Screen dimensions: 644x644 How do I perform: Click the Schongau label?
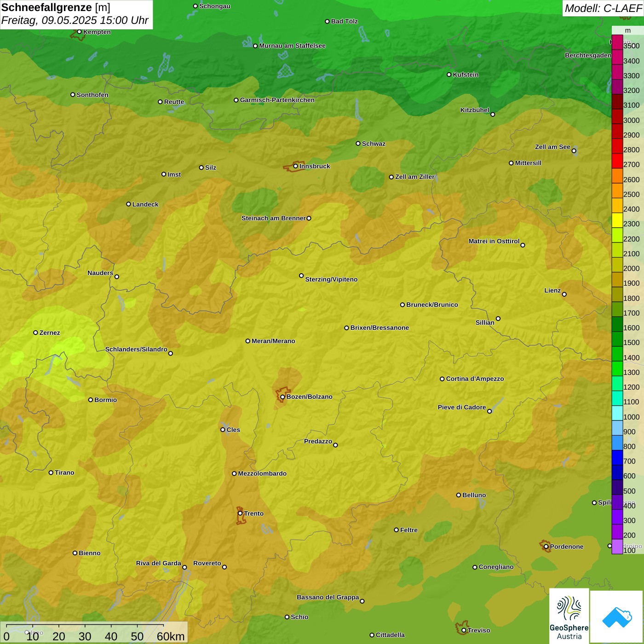tap(215, 6)
